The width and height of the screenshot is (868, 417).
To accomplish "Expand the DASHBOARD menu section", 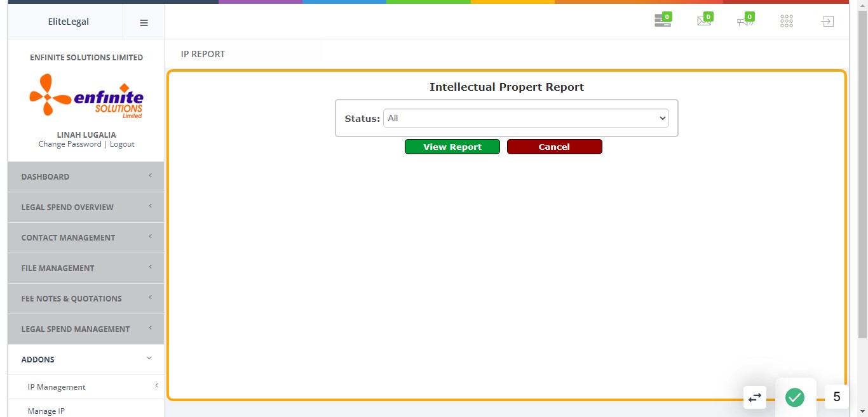I will [x=86, y=176].
